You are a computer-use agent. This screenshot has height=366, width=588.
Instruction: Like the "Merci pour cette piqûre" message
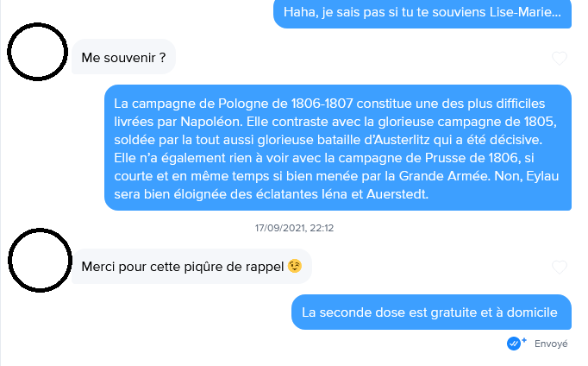pos(560,268)
